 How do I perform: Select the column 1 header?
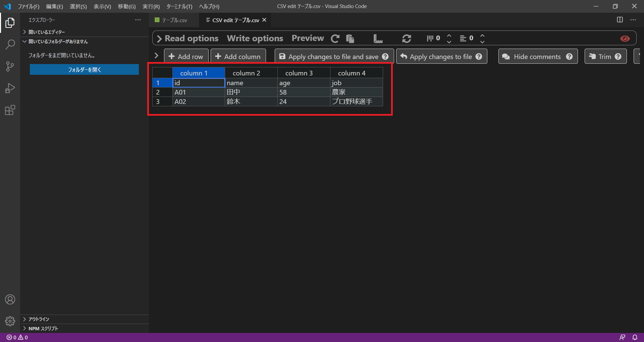(x=199, y=73)
